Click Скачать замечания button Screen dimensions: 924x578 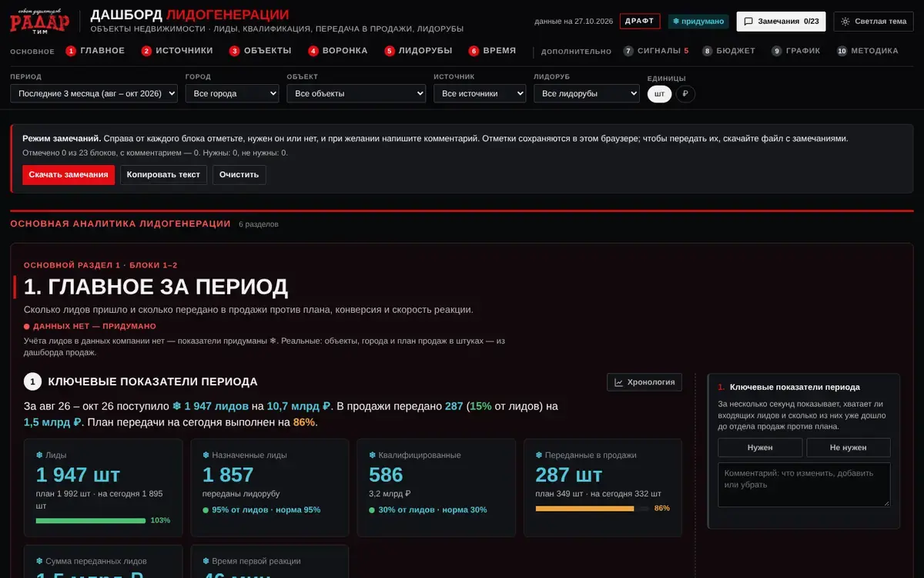click(x=69, y=175)
